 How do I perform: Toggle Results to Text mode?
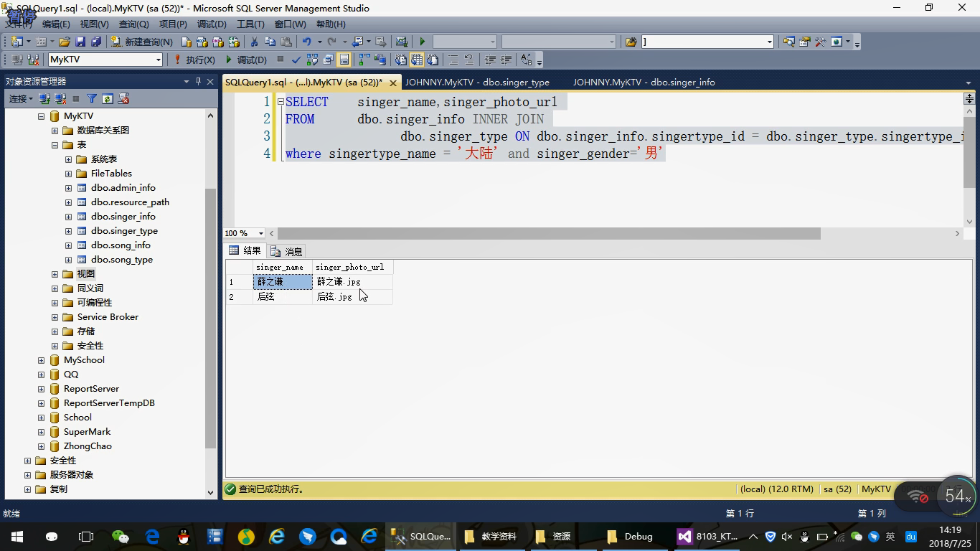click(x=400, y=60)
